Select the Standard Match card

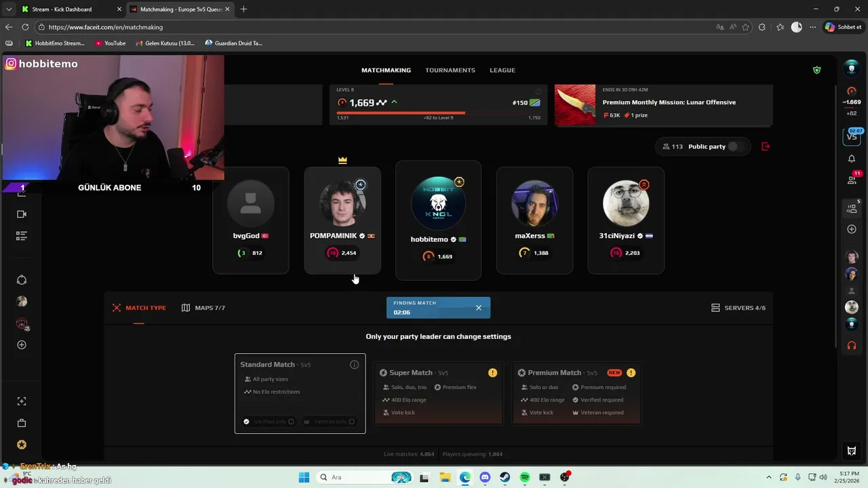click(x=300, y=393)
